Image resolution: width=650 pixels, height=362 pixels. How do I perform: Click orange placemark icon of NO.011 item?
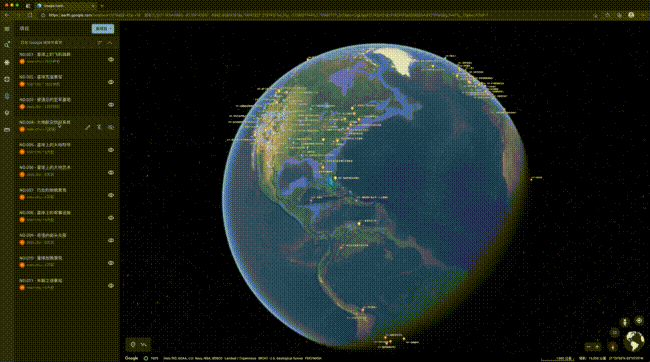(22, 287)
